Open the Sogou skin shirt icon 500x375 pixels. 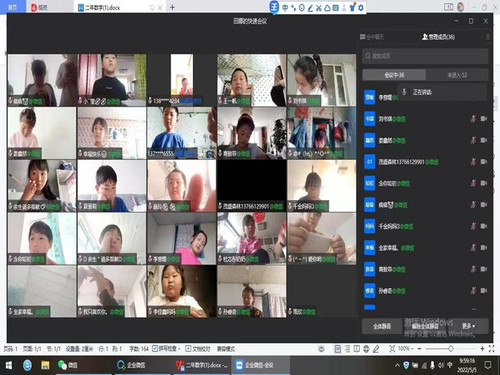[x=352, y=8]
